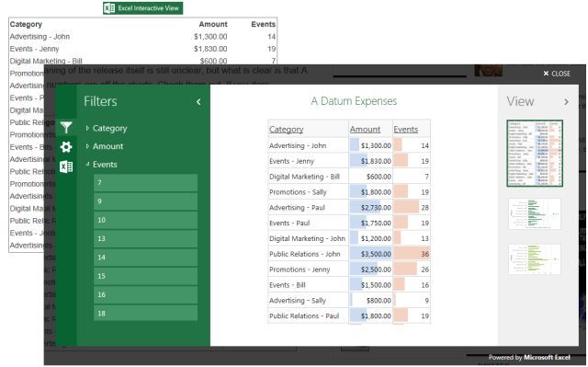The image size is (588, 367).
Task: Select the second bar chart view thumbnail
Action: point(535,213)
